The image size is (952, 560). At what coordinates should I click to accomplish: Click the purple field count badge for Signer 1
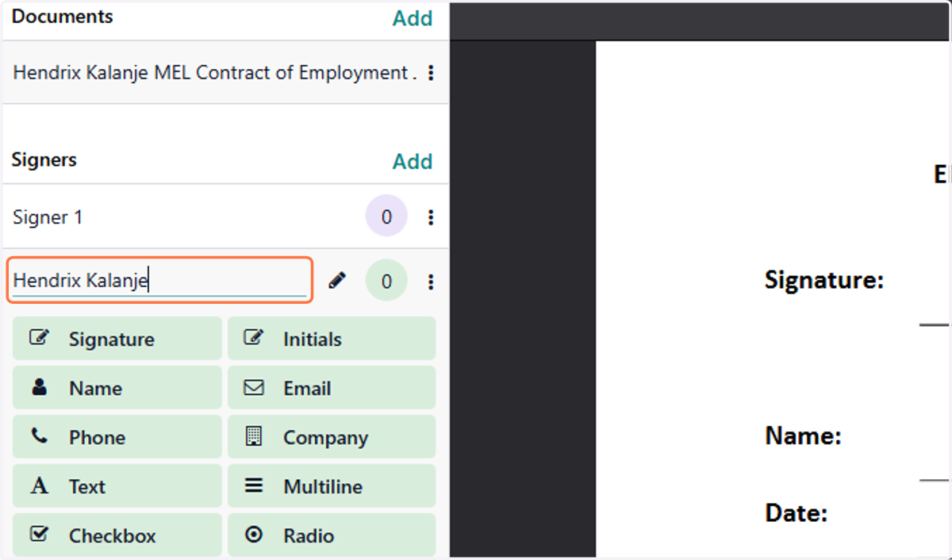pyautogui.click(x=386, y=217)
